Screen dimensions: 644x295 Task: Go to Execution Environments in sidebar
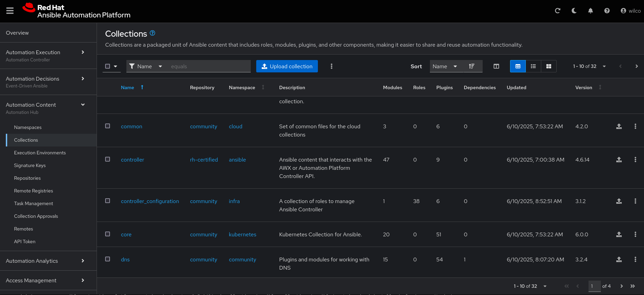[40, 153]
